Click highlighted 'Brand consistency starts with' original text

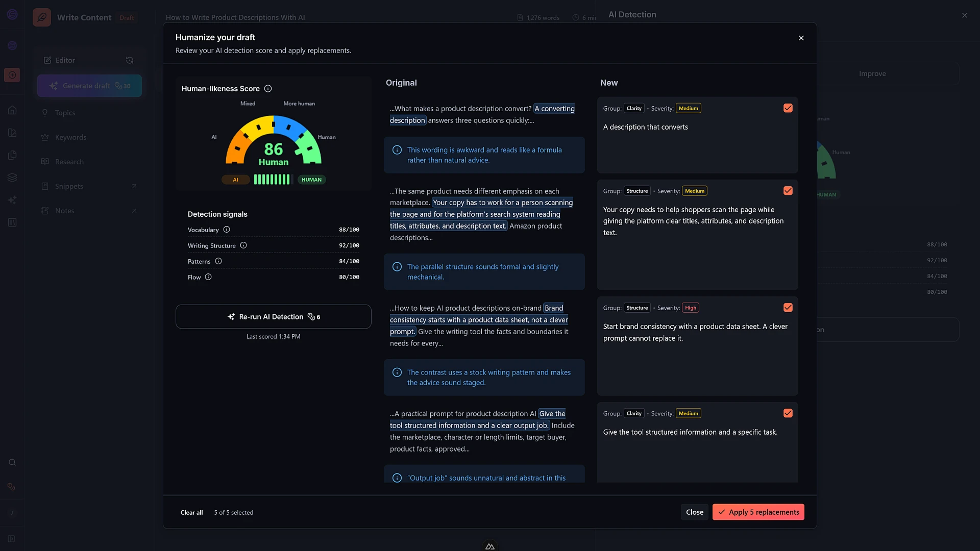point(479,320)
